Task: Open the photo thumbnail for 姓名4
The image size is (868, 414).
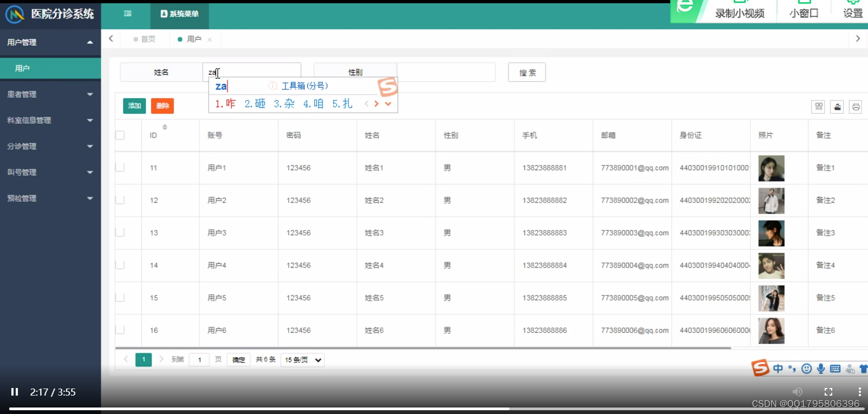Action: 772,266
